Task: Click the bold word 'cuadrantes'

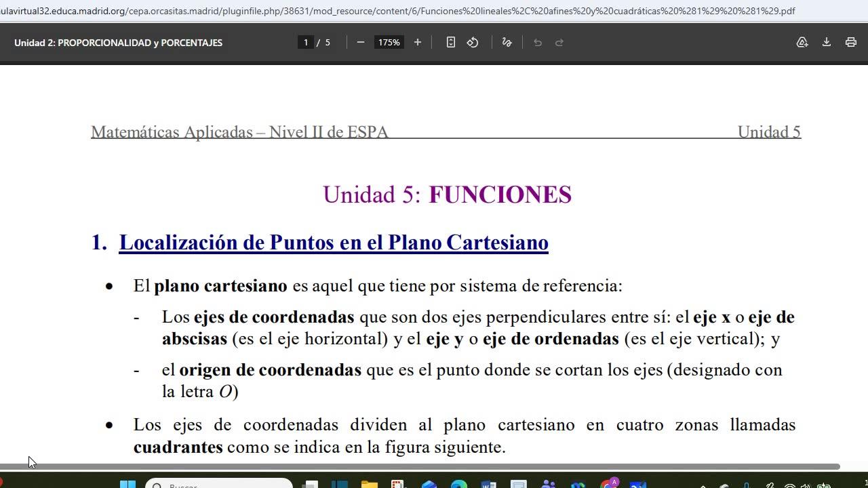Action: click(x=178, y=447)
